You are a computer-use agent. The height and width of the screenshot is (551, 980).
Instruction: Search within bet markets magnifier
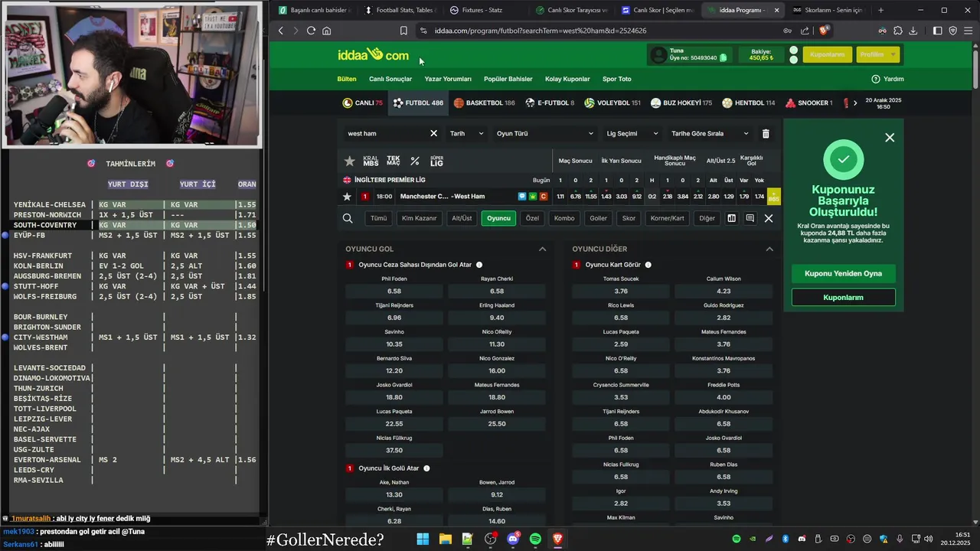(x=348, y=218)
